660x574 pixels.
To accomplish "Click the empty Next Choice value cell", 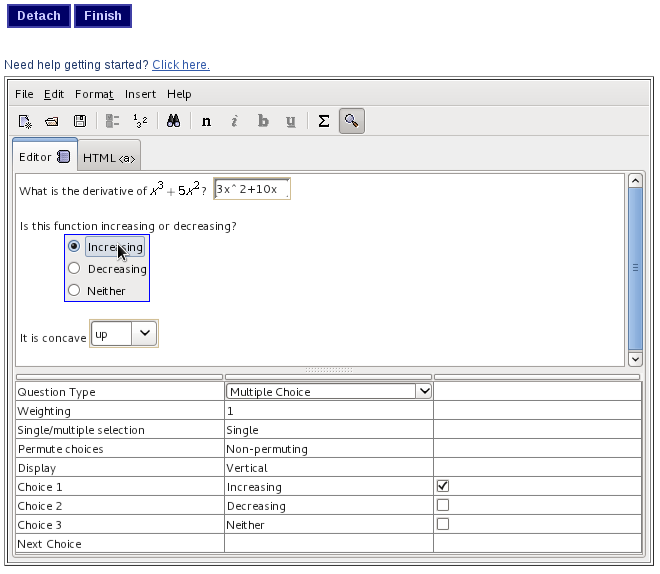I will 329,543.
